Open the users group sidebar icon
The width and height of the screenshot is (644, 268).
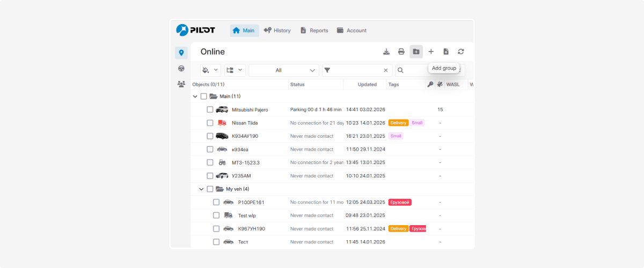click(181, 84)
